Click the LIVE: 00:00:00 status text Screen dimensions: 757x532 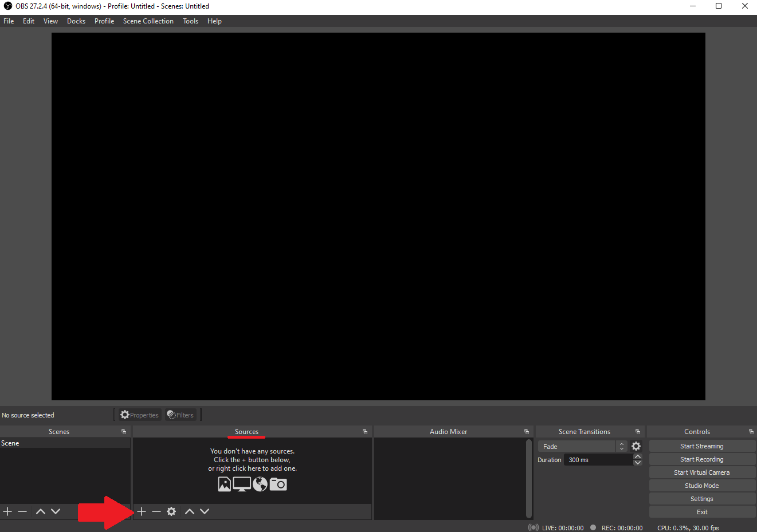[x=563, y=528]
